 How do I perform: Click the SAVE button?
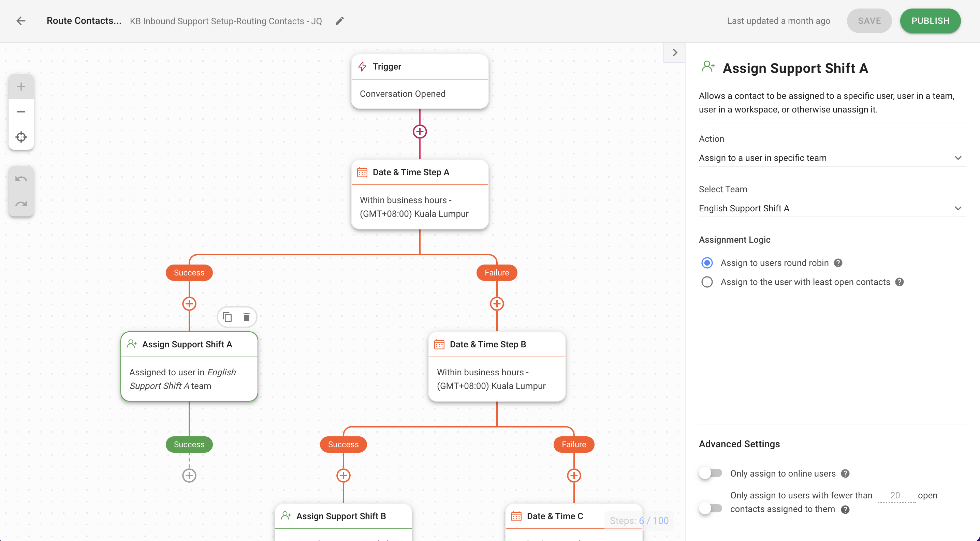(x=869, y=21)
